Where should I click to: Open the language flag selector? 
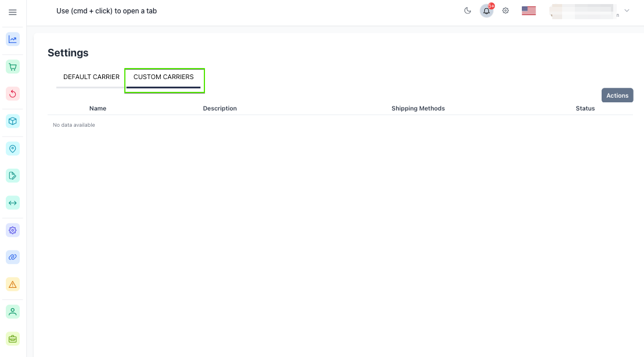528,10
